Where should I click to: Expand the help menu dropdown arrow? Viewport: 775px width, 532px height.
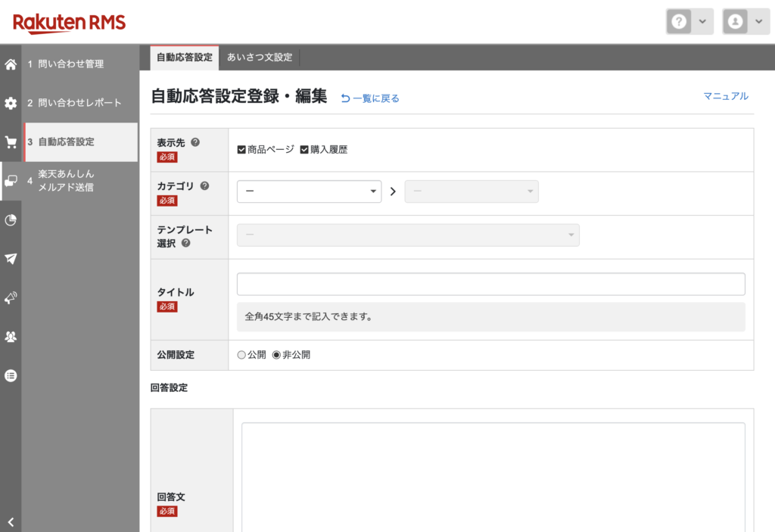point(702,22)
